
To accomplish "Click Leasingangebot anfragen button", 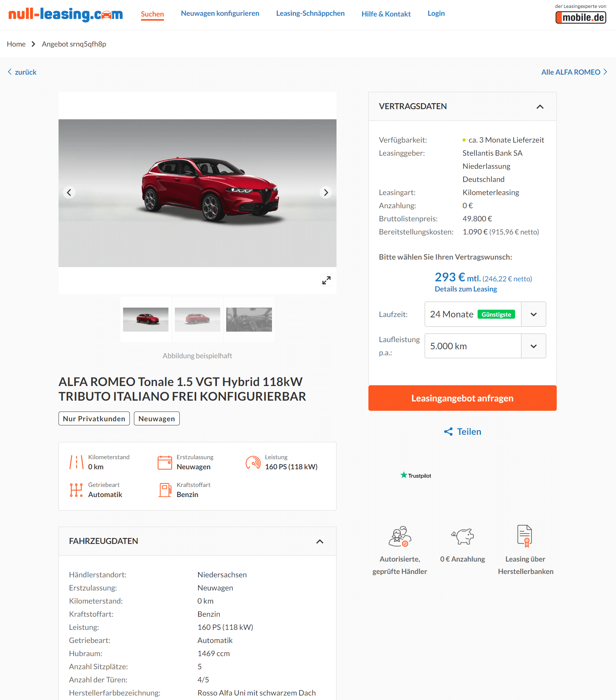I will pyautogui.click(x=462, y=398).
